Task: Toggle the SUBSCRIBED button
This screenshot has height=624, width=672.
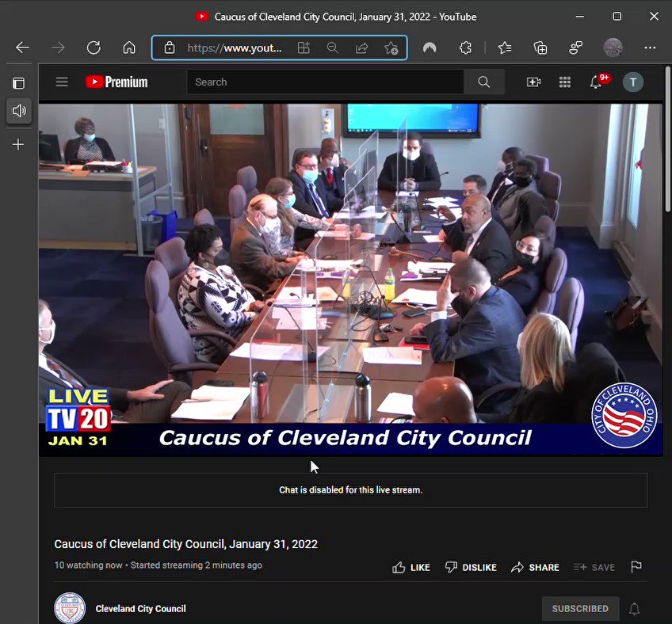Action: click(x=580, y=609)
